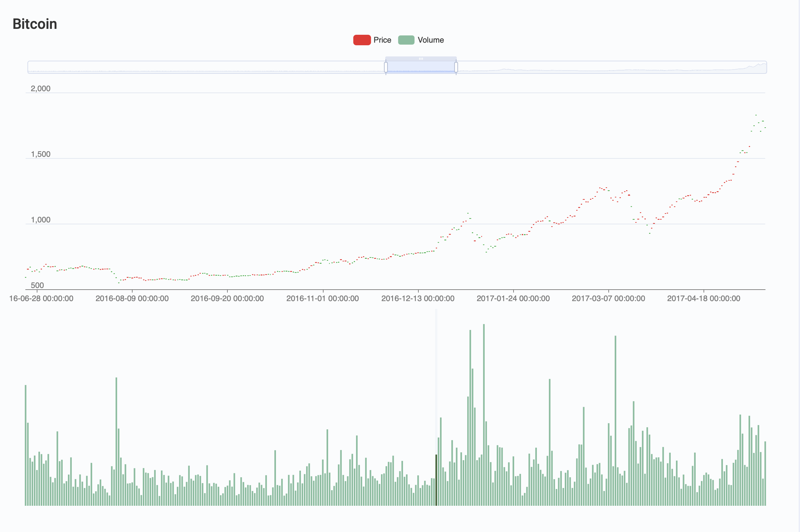Screen dimensions: 800x532
Task: Click the green Volume legend swatch
Action: (x=406, y=40)
